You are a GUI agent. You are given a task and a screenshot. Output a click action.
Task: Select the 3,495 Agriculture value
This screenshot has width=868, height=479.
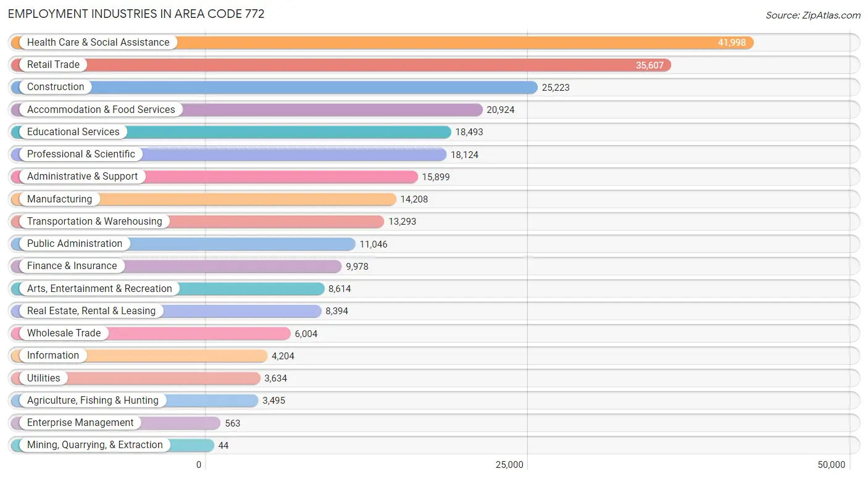(x=274, y=401)
